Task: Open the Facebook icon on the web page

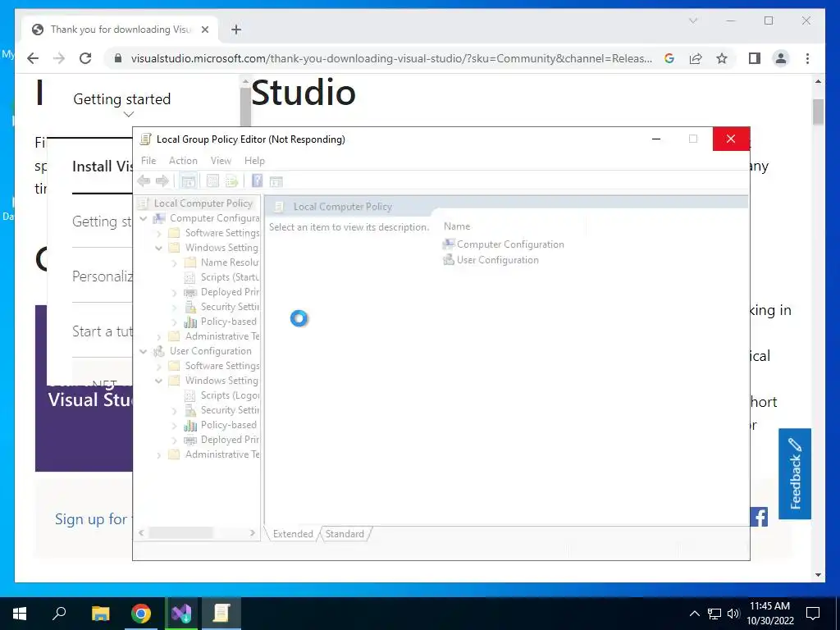Action: click(759, 517)
